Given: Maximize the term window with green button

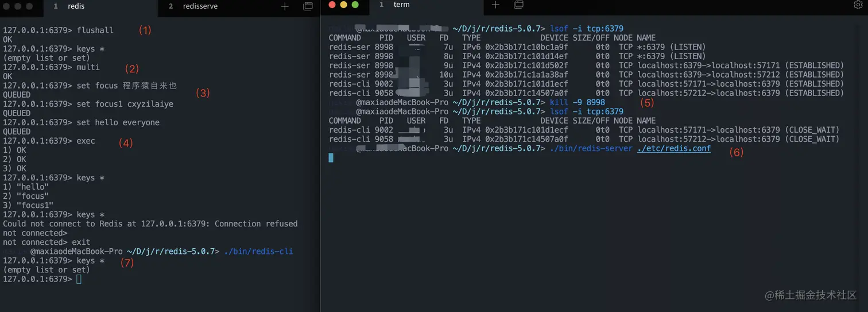Looking at the screenshot, I should pyautogui.click(x=355, y=5).
